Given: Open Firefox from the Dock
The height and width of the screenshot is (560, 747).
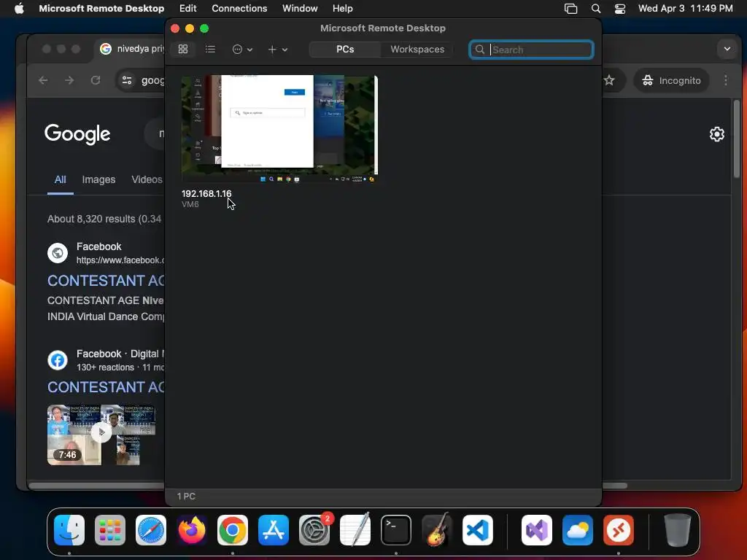Looking at the screenshot, I should click(x=192, y=530).
